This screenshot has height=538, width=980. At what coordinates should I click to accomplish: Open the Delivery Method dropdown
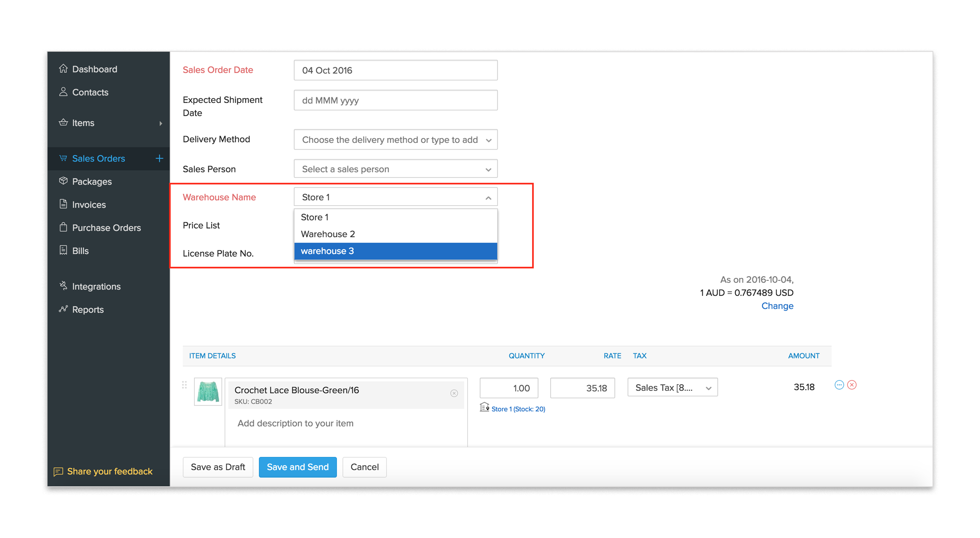click(x=395, y=140)
